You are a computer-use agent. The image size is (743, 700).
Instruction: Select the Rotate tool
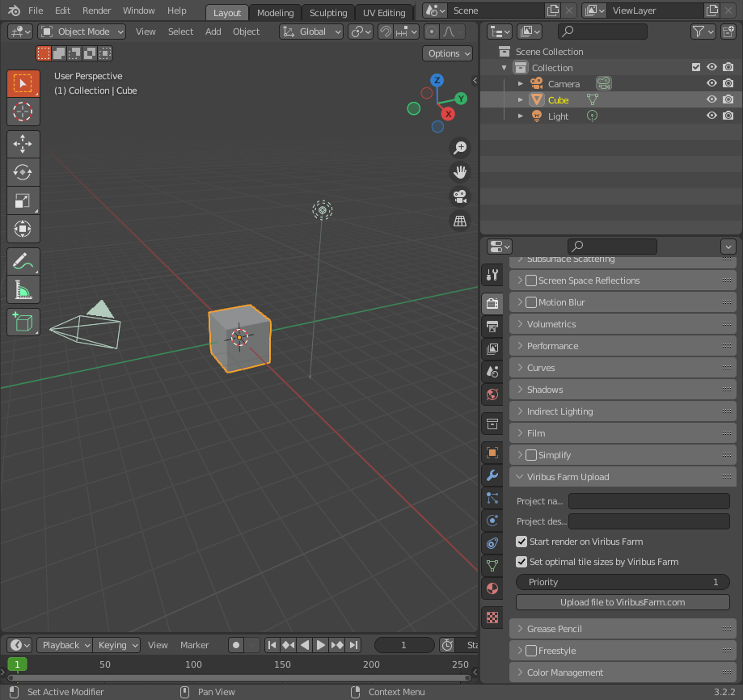click(23, 172)
